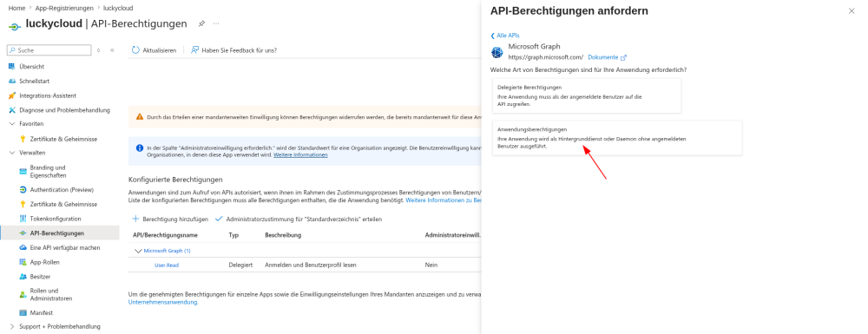Viewport: 868px width, 334px height.
Task: Open the Eine API verfügbar machen icon
Action: (x=23, y=248)
